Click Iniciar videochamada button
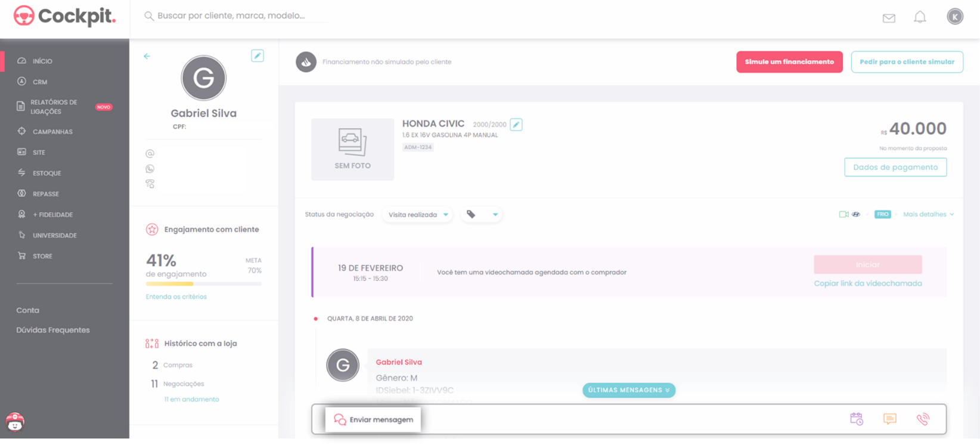 [868, 264]
